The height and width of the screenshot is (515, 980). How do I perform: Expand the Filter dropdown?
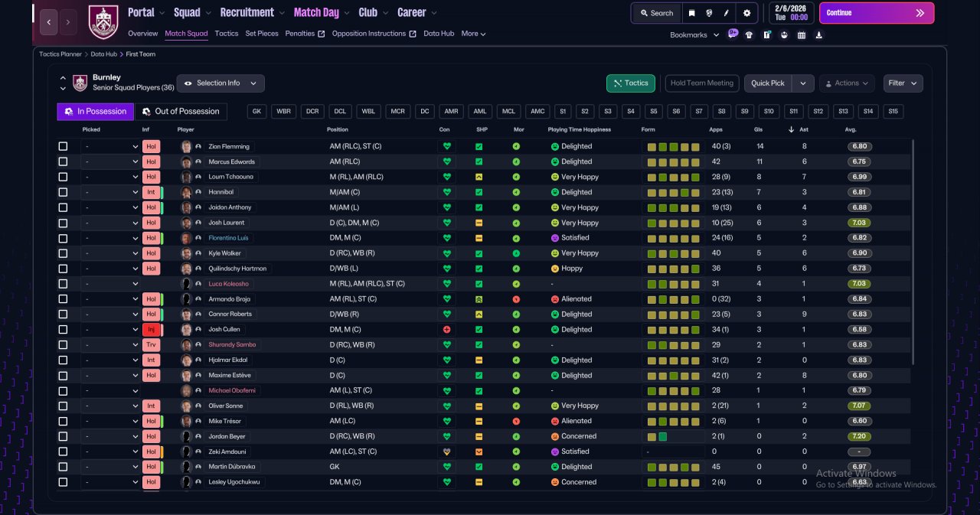coord(903,83)
